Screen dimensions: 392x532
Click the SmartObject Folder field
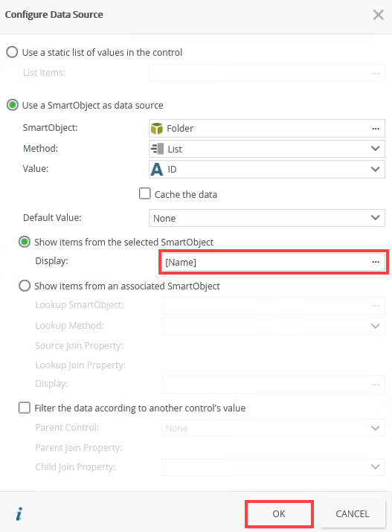pyautogui.click(x=266, y=128)
